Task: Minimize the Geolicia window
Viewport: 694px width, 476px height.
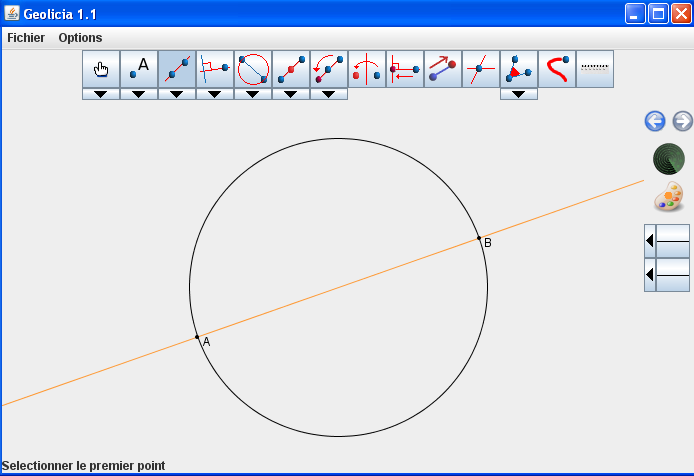Action: click(635, 14)
